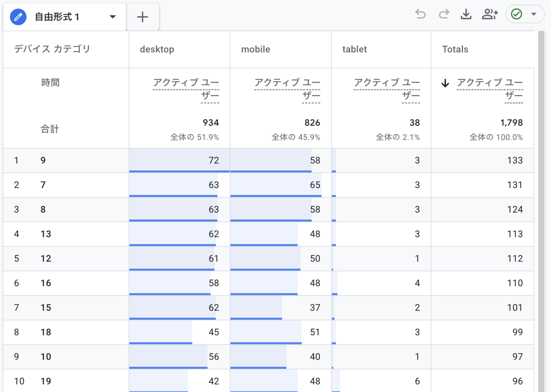The width and height of the screenshot is (551, 392).
Task: Click the desktop column header
Action: coord(157,49)
